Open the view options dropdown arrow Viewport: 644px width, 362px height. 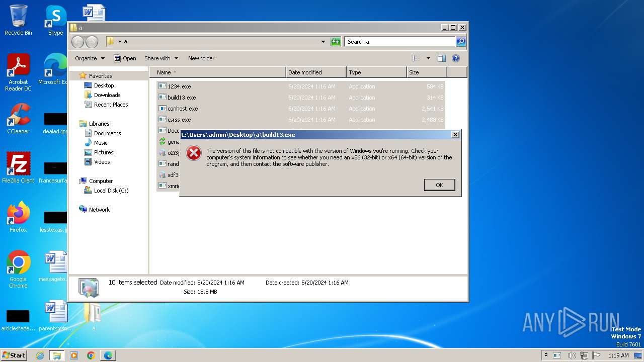click(428, 58)
